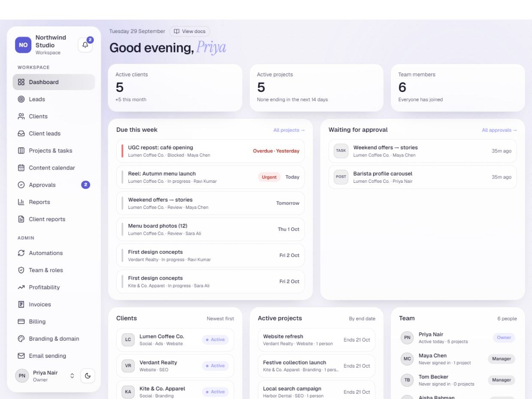Click the Approvals count badge 2
The width and height of the screenshot is (532, 399).
click(x=85, y=185)
